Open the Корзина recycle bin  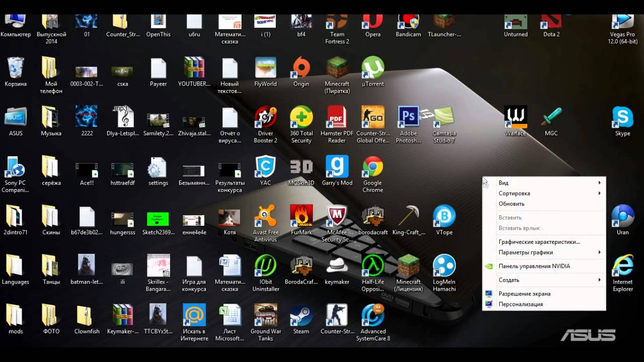16,71
